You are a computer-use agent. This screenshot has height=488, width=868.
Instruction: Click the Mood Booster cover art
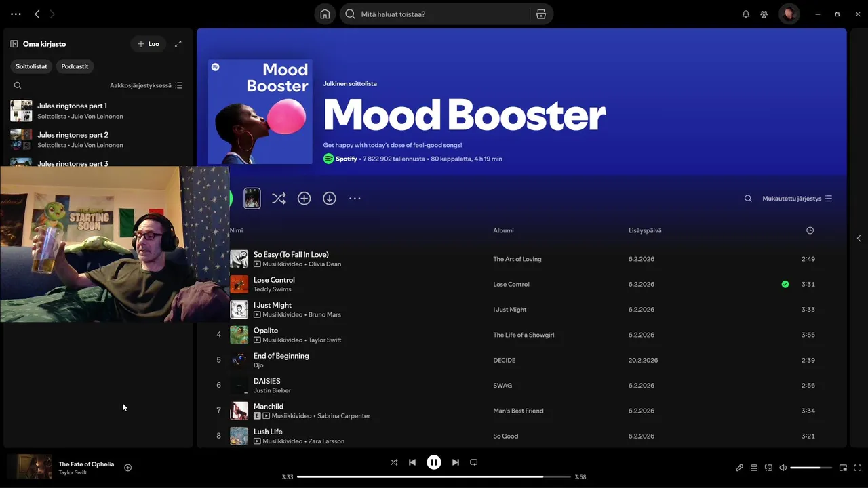(x=260, y=112)
